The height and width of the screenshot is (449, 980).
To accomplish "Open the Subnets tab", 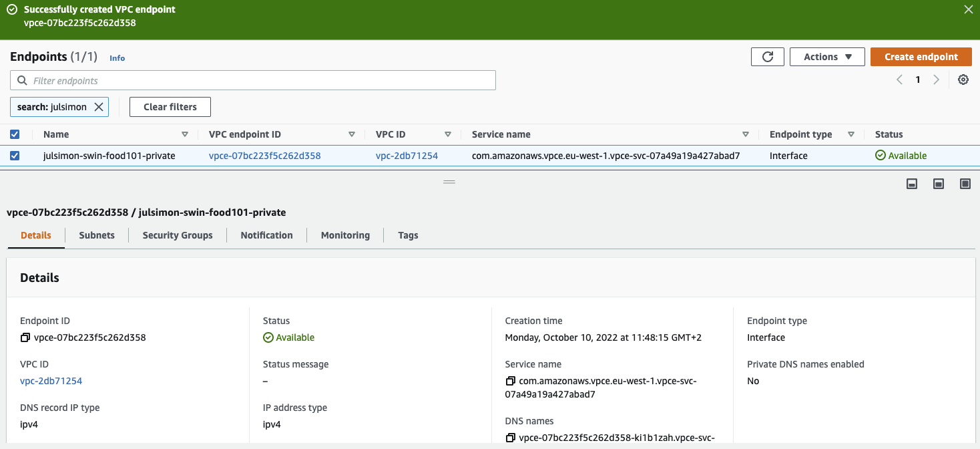I will click(97, 235).
